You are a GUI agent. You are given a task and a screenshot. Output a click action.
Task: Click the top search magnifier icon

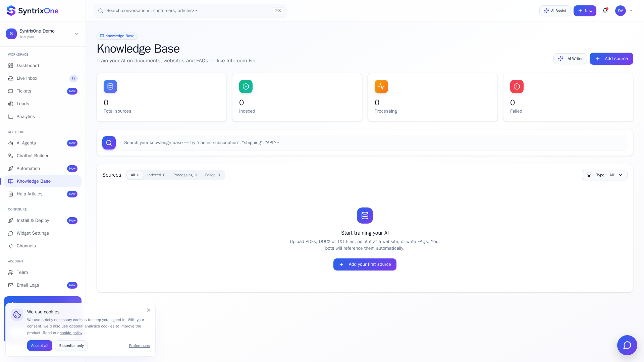pyautogui.click(x=101, y=11)
